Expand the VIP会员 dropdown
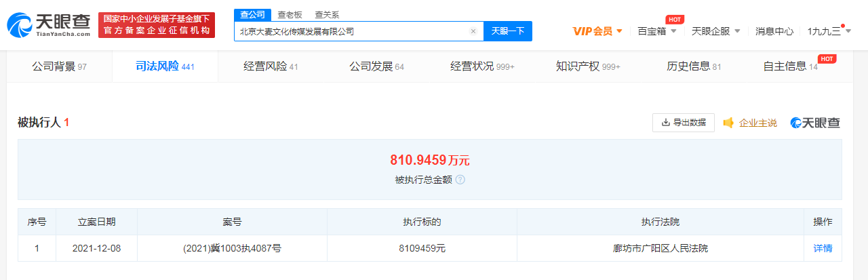 pos(597,31)
